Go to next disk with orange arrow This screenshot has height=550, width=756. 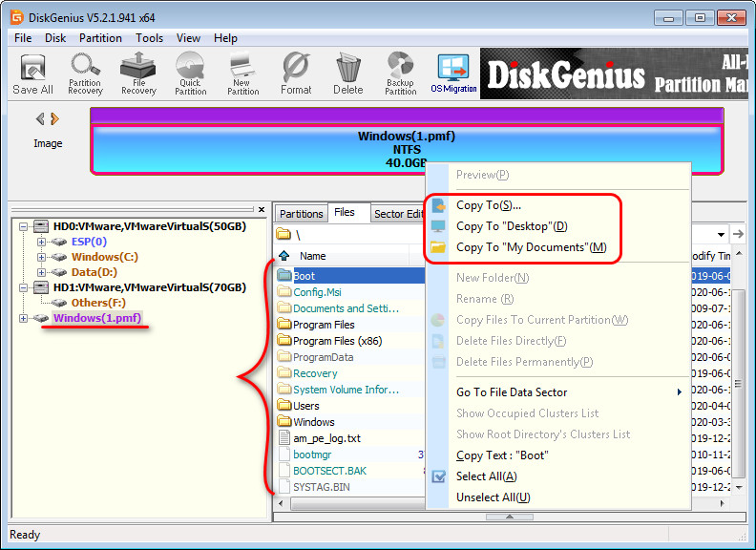tap(55, 118)
